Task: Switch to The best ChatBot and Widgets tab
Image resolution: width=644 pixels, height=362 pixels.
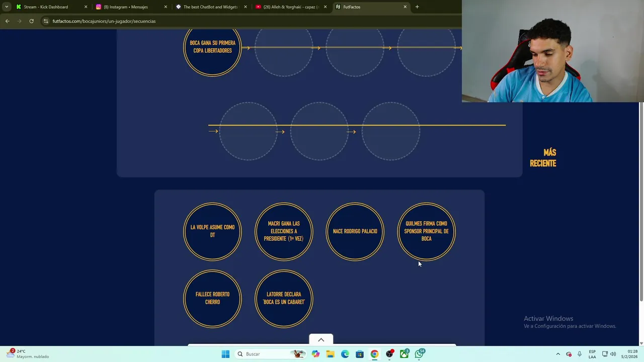Action: coord(211,7)
